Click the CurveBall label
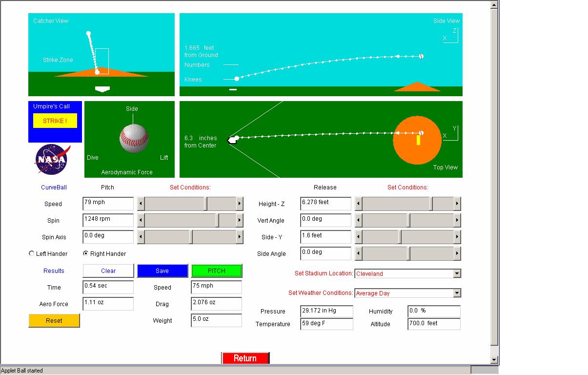 point(54,187)
